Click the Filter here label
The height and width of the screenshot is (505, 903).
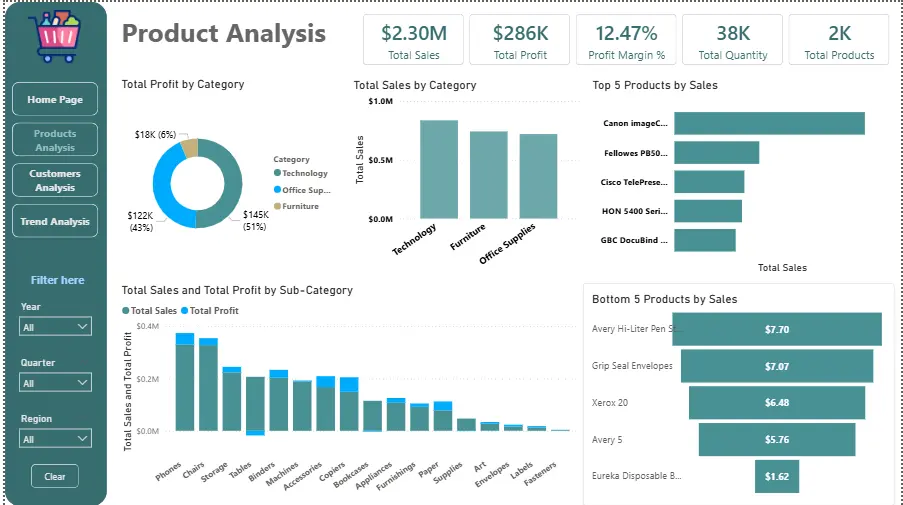(58, 280)
